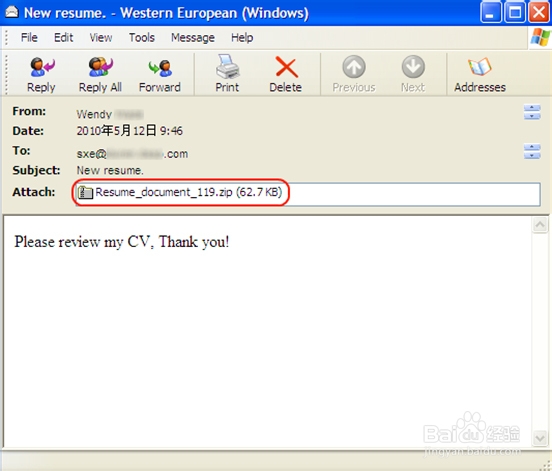
Task: Click the message body scroll down arrow
Action: click(x=540, y=438)
